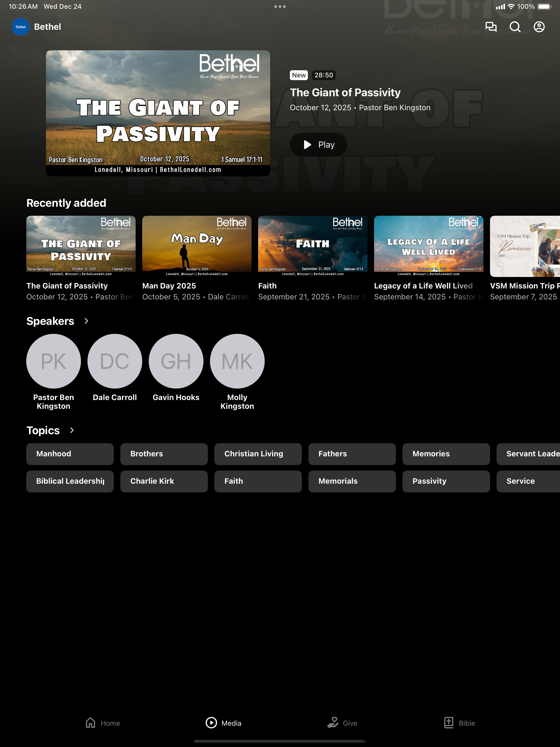Open the search magnifier icon
The width and height of the screenshot is (560, 747).
point(515,27)
